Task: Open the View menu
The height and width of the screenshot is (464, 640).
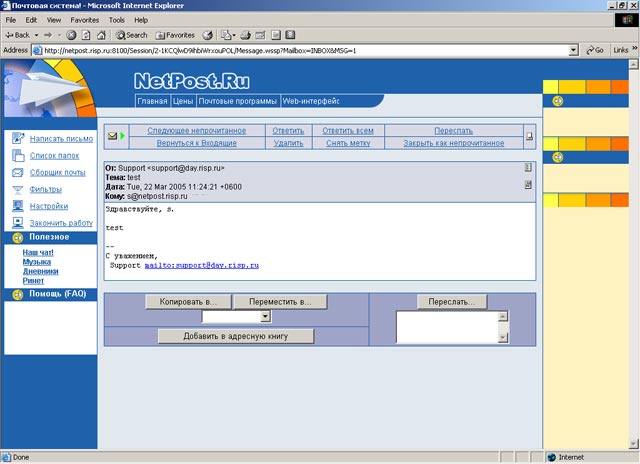Action: pos(53,20)
